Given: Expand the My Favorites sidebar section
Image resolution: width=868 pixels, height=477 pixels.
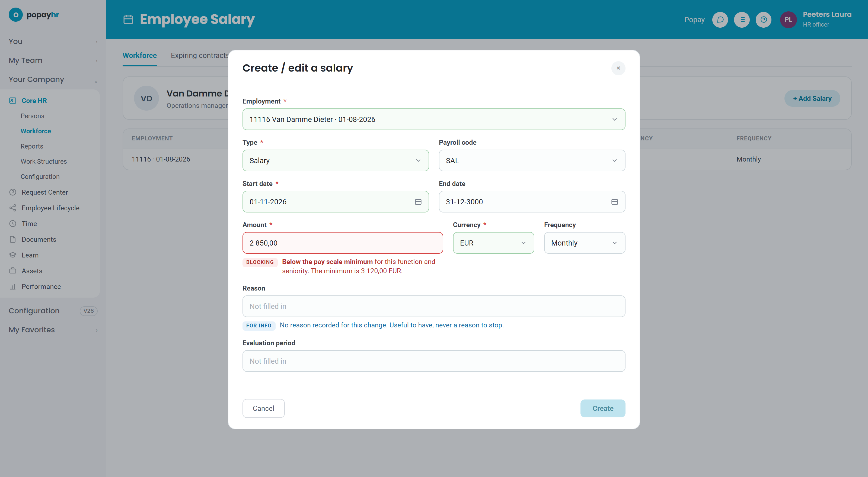Looking at the screenshot, I should click(x=53, y=330).
